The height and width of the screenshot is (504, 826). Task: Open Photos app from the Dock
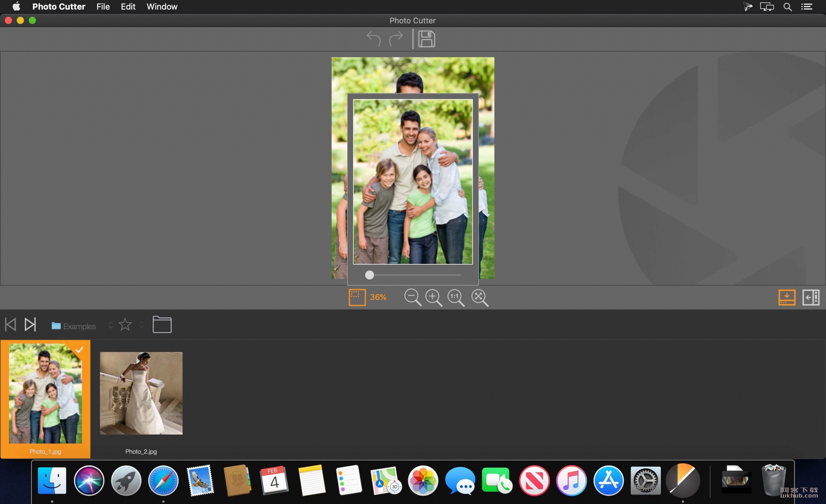[x=423, y=480]
